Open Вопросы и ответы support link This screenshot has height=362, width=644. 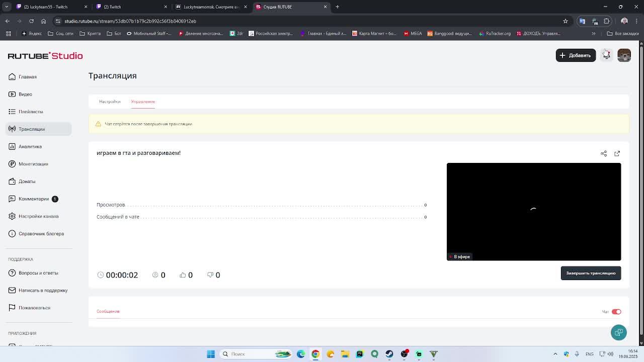click(38, 273)
